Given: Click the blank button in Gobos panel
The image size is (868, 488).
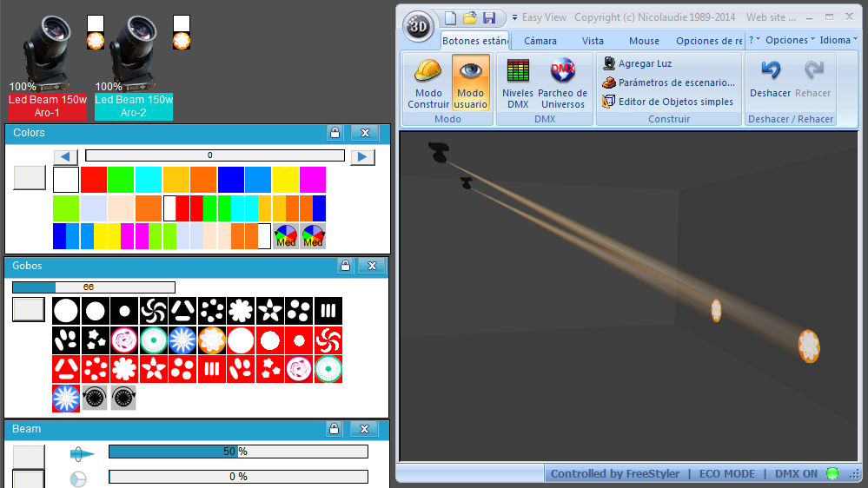Looking at the screenshot, I should 29,309.
